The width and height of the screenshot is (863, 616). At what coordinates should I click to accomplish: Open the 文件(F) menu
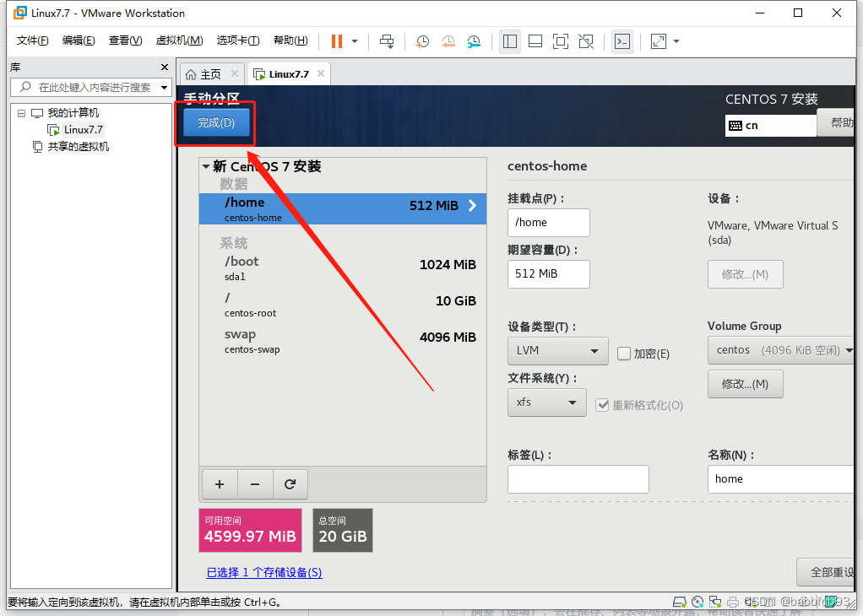click(32, 41)
